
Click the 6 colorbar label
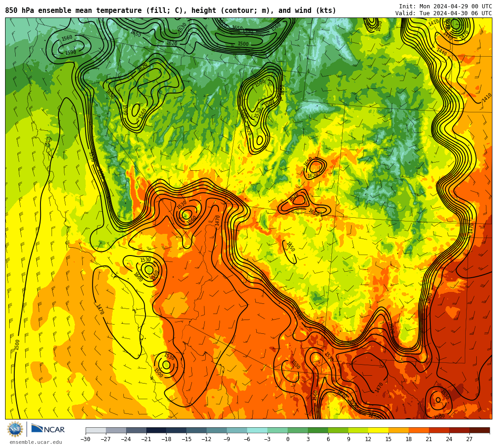(x=328, y=439)
